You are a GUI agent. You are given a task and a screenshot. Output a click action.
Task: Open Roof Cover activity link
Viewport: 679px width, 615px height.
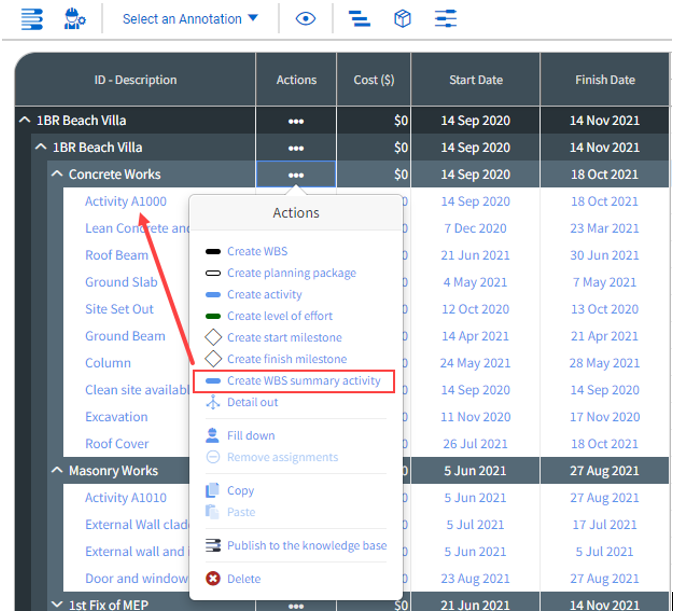click(x=117, y=443)
